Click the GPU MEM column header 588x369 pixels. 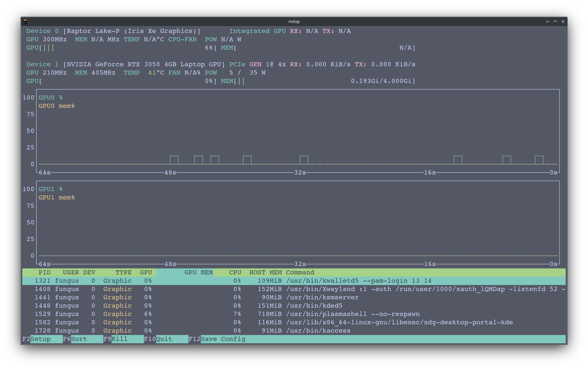pos(198,272)
